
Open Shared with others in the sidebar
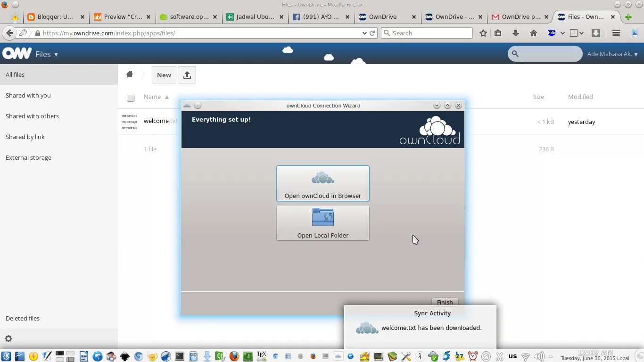(x=58, y=116)
